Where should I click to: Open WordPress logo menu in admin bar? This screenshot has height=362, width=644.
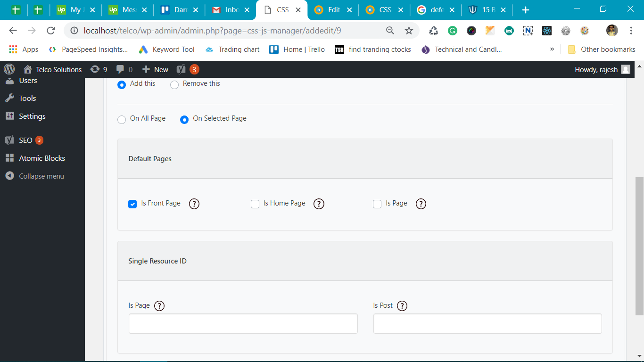(x=9, y=69)
